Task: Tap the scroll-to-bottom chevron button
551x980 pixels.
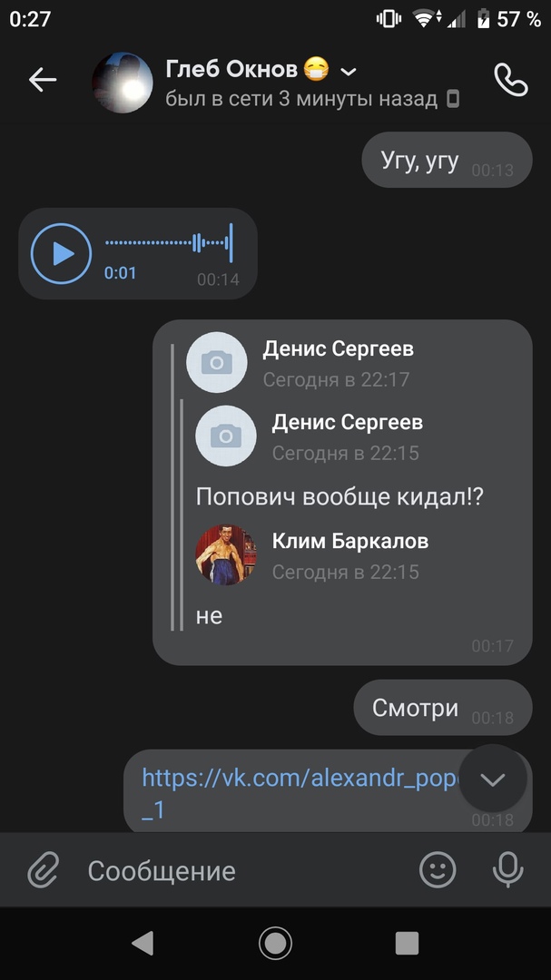Action: [492, 779]
